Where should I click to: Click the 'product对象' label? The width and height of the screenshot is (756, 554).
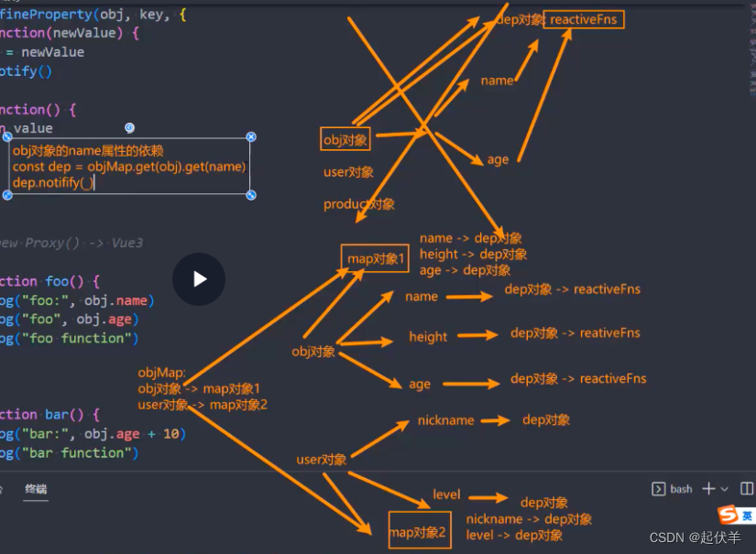point(358,204)
